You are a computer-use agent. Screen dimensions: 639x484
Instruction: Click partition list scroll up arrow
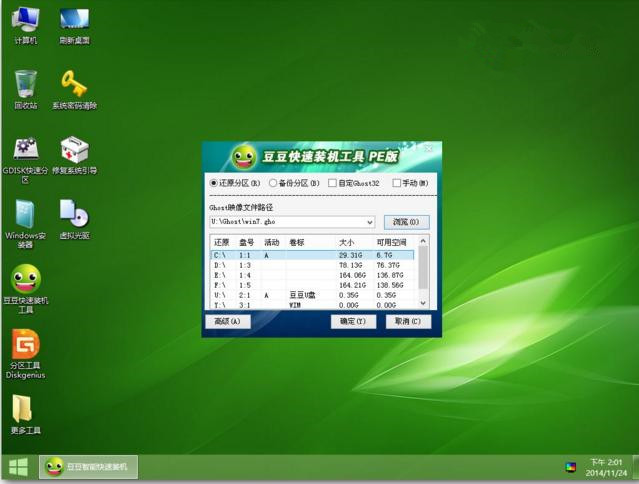[423, 241]
